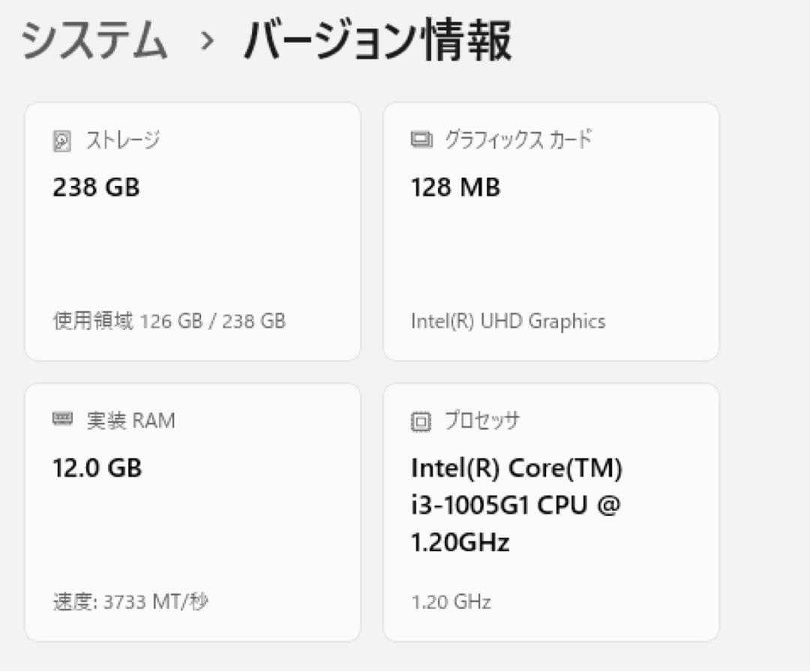This screenshot has height=672, width=810.
Task: Expand the processor details card
Action: pos(552,510)
